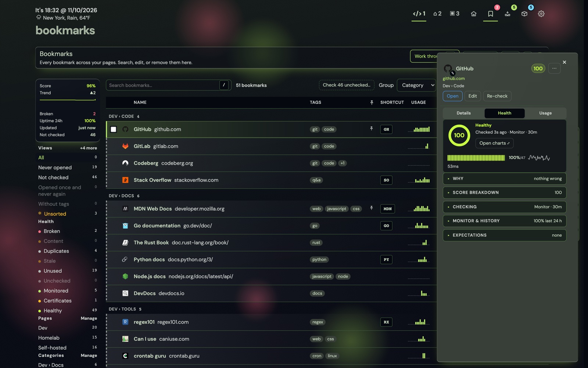Open the downloads tray icon with badge 5

[508, 14]
